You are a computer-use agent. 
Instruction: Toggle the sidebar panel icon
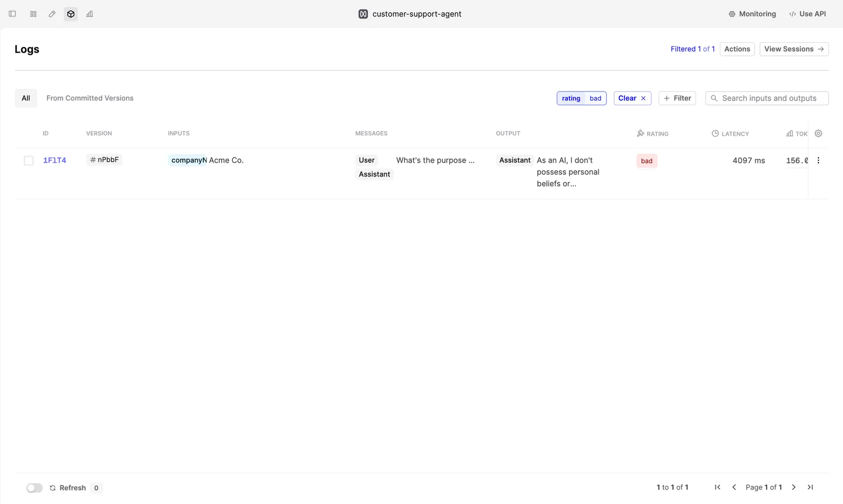[x=12, y=14]
